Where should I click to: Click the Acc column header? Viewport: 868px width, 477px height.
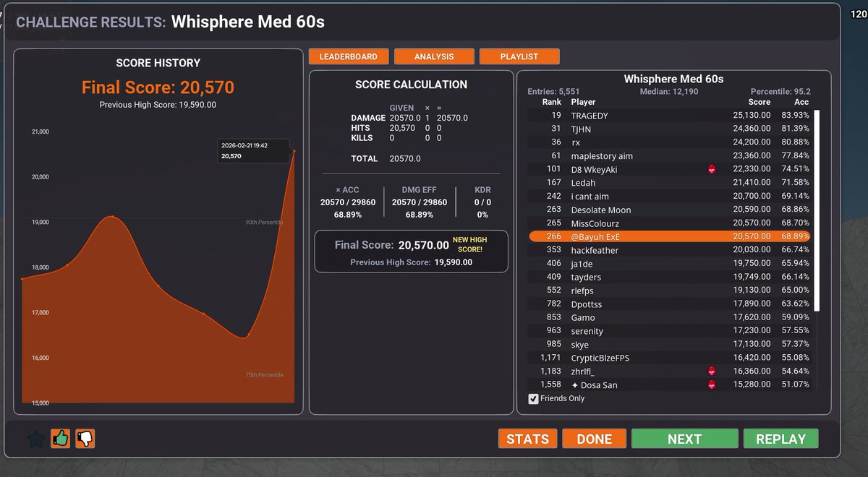[x=801, y=102]
